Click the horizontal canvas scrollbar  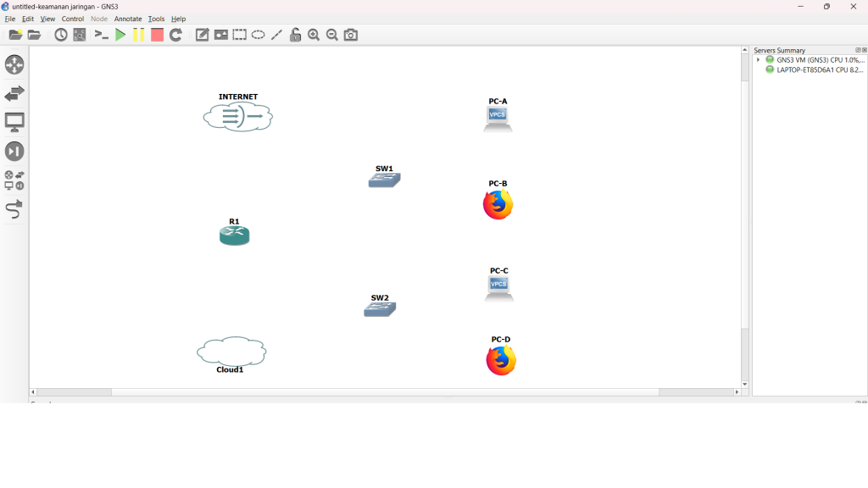tap(386, 392)
